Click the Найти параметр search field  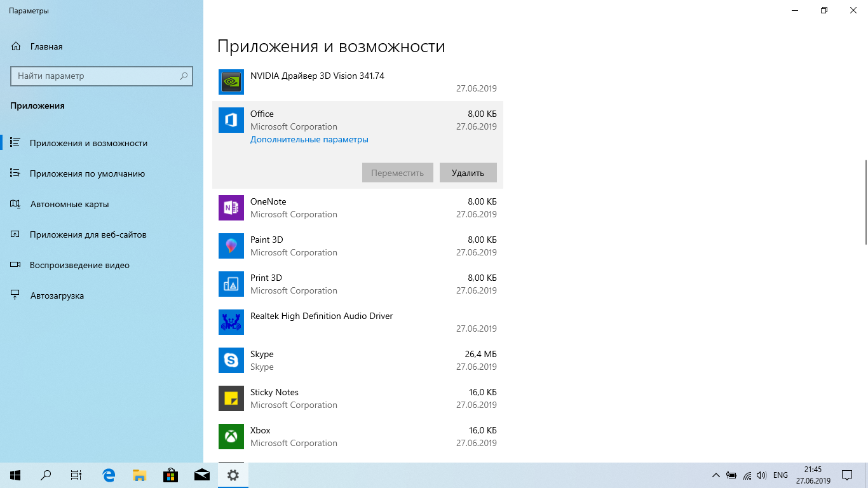(95, 76)
